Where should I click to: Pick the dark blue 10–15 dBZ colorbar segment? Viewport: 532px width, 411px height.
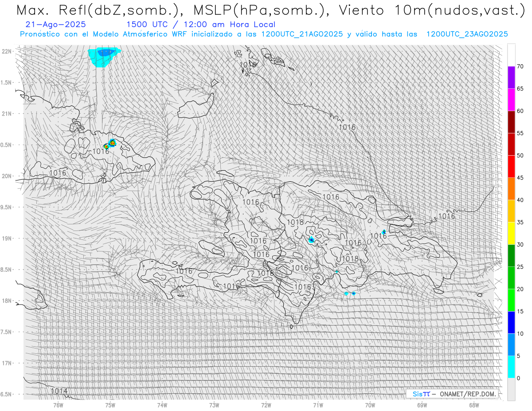coord(511,322)
